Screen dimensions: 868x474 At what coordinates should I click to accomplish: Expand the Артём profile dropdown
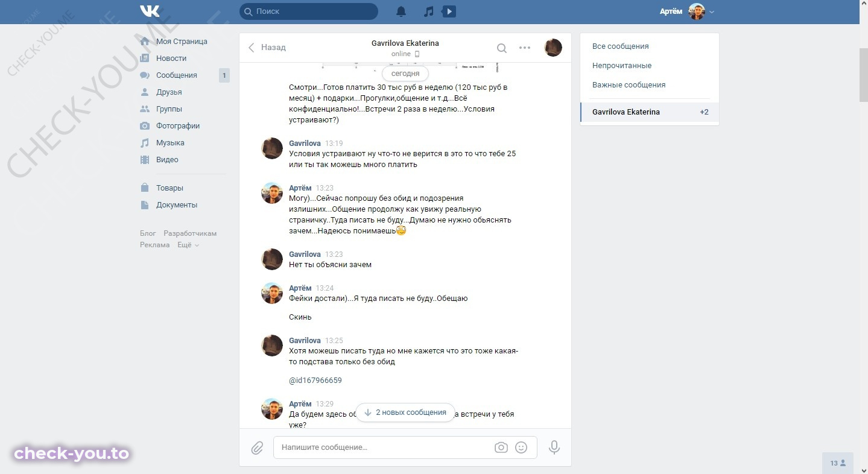point(712,12)
